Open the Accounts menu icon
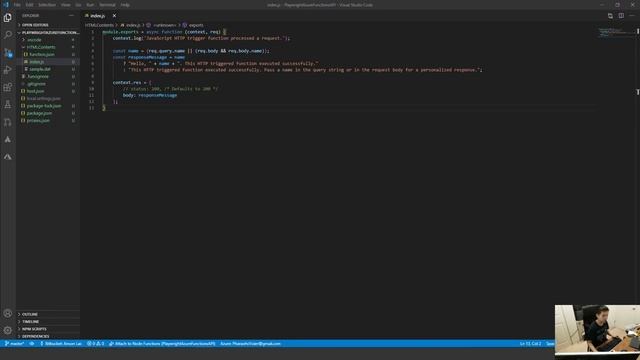The width and height of the screenshot is (640, 360). (8, 313)
